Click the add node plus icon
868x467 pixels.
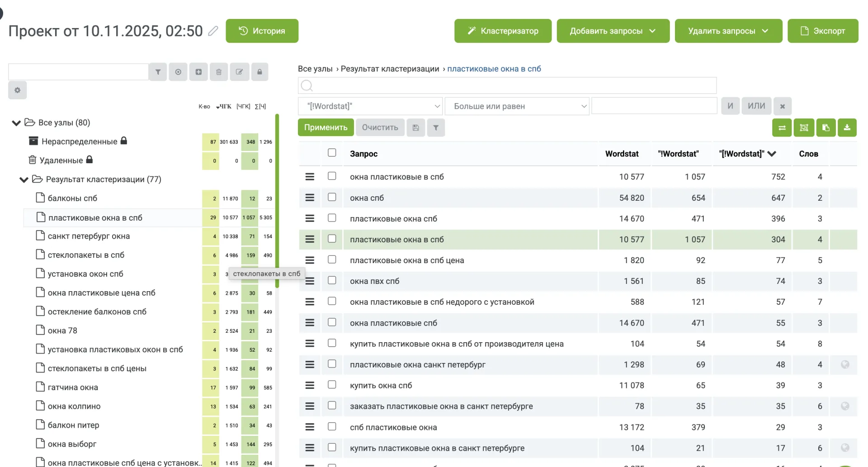[198, 72]
